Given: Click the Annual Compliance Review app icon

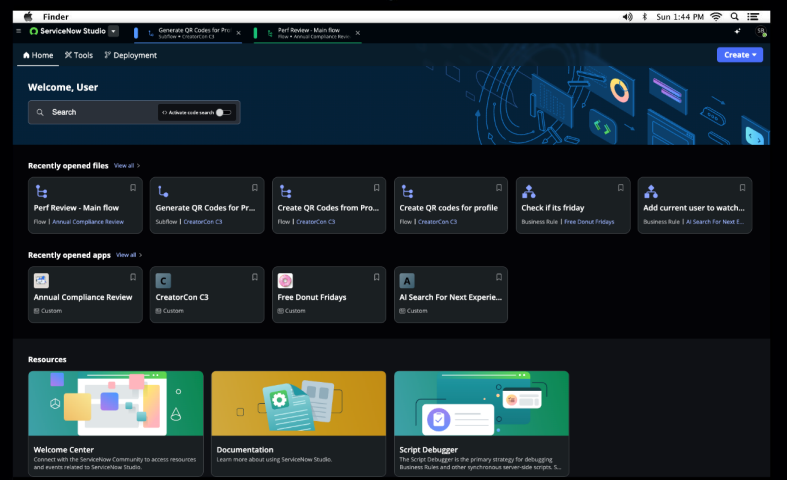Looking at the screenshot, I should (41, 281).
